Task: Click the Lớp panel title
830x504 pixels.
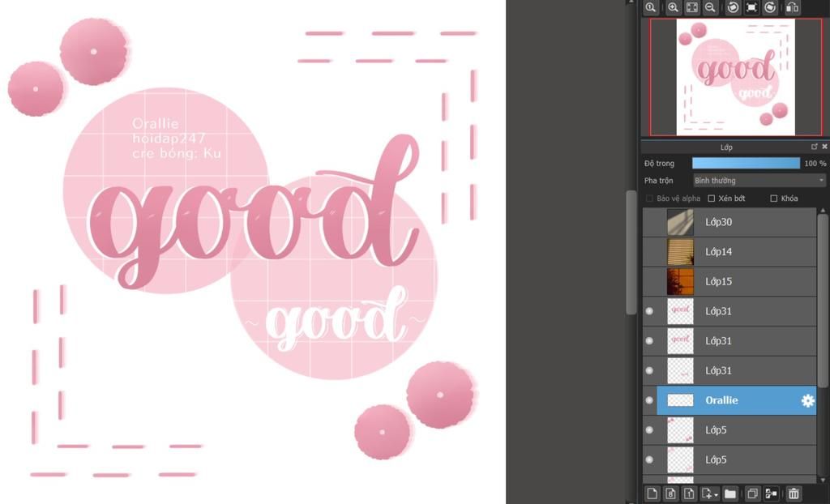Action: click(726, 147)
